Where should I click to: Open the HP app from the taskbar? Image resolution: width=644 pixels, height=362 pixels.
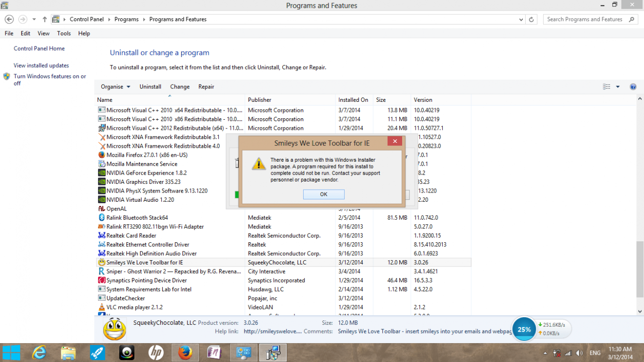[x=155, y=352]
